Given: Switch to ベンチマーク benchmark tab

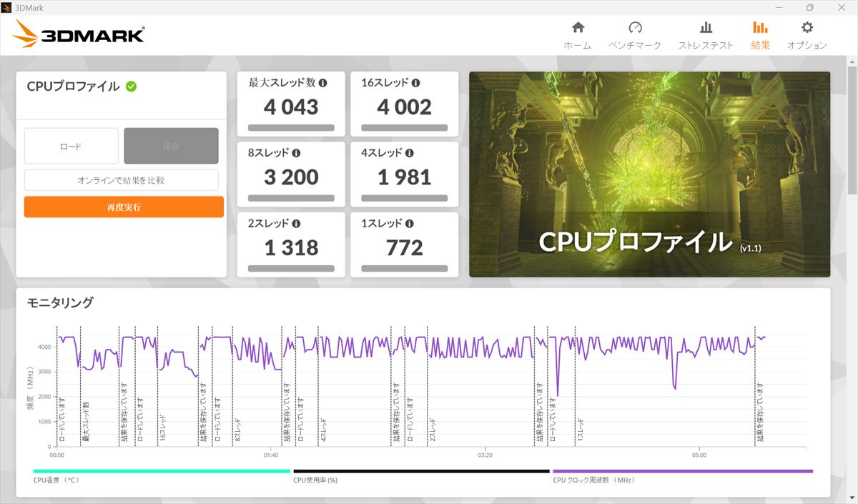Looking at the screenshot, I should [x=635, y=35].
